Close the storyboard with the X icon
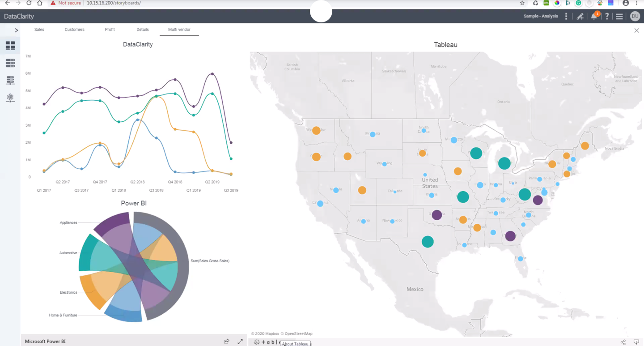Image resolution: width=644 pixels, height=346 pixels. coord(637,30)
